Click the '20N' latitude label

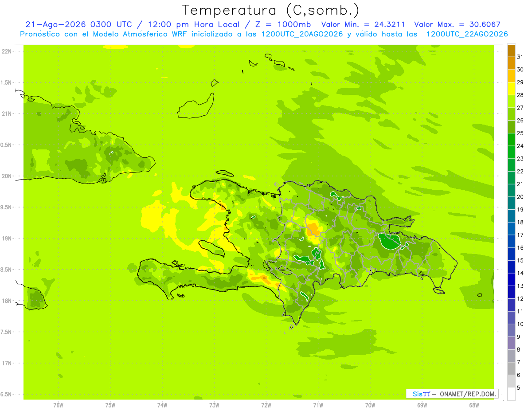point(7,176)
